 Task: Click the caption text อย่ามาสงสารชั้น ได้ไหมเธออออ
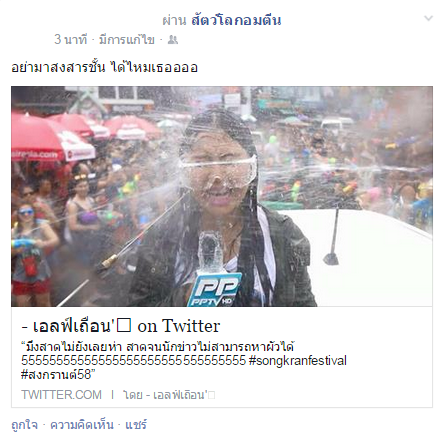pyautogui.click(x=105, y=67)
